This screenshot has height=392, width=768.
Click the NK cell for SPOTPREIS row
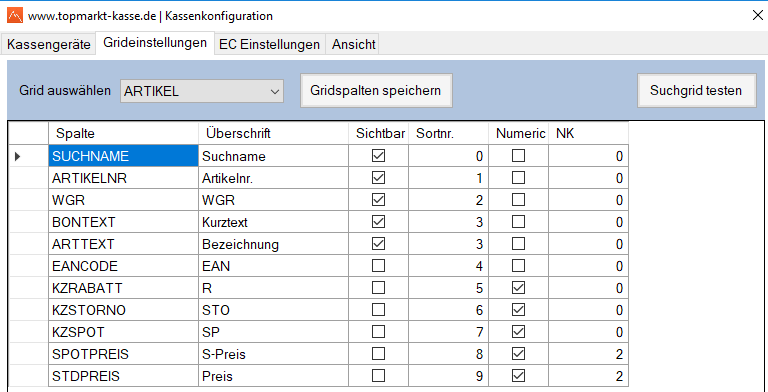point(588,354)
